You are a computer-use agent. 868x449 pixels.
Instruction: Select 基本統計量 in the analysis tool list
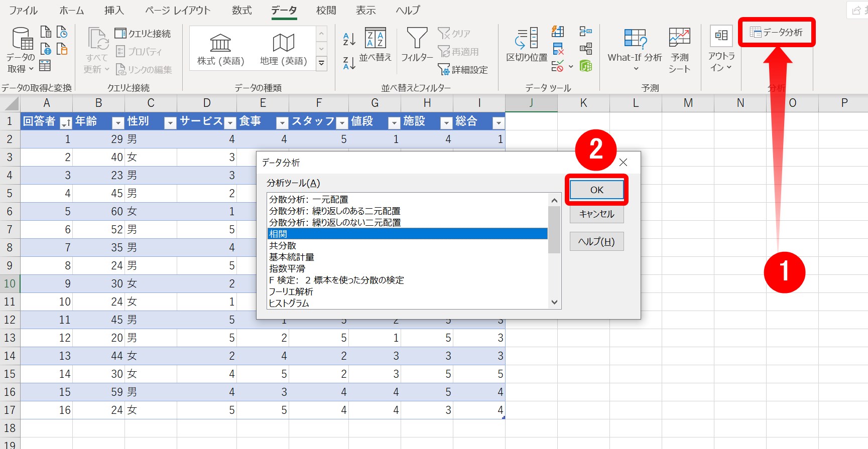point(408,257)
